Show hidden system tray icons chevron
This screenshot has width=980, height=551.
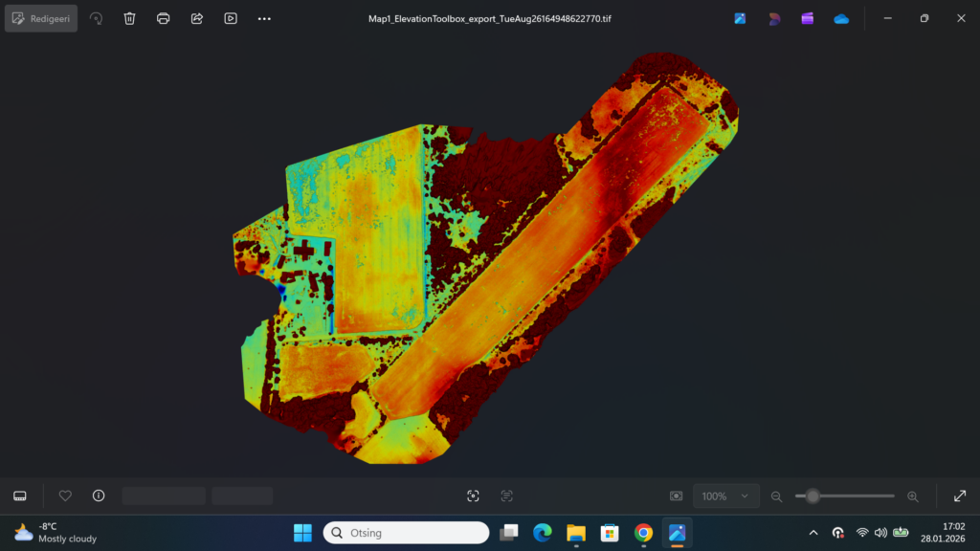(813, 533)
